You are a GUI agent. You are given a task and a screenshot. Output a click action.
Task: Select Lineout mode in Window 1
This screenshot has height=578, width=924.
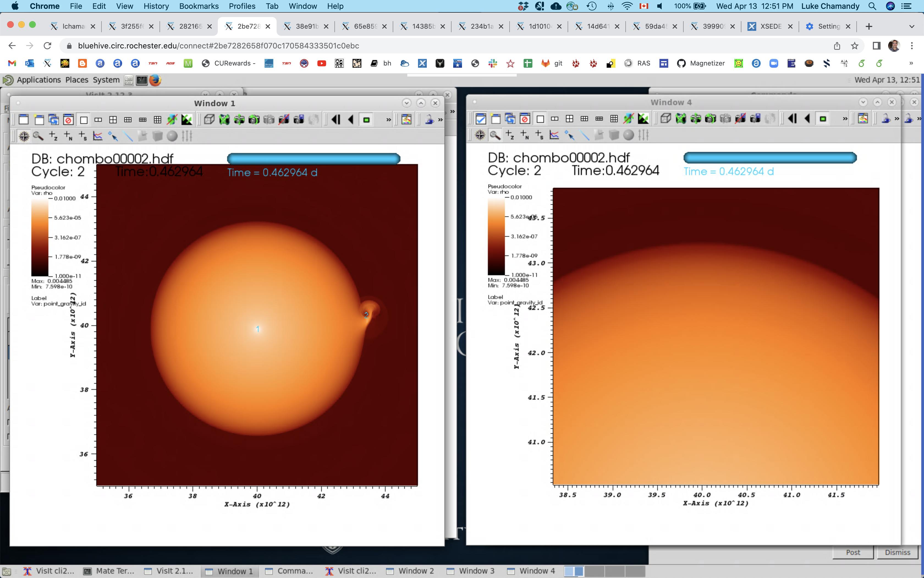(x=98, y=136)
